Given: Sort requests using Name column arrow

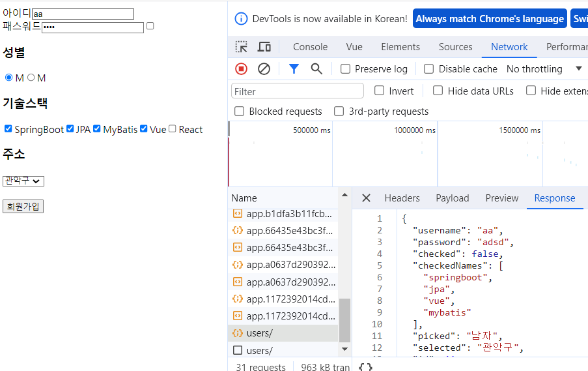Looking at the screenshot, I should [x=344, y=195].
